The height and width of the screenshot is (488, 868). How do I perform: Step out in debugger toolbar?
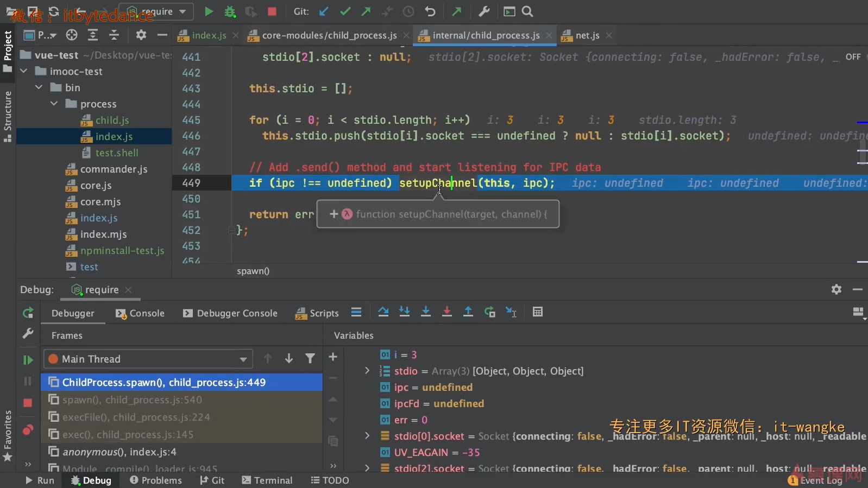click(x=468, y=312)
